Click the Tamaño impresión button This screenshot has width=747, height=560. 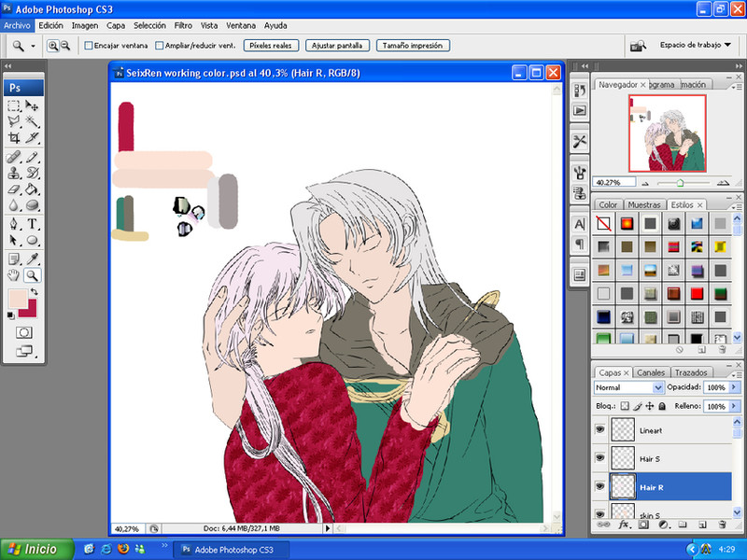(413, 46)
